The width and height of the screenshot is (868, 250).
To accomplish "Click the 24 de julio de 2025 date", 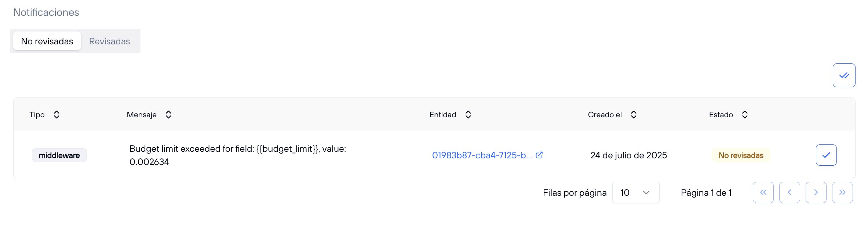I will [628, 155].
